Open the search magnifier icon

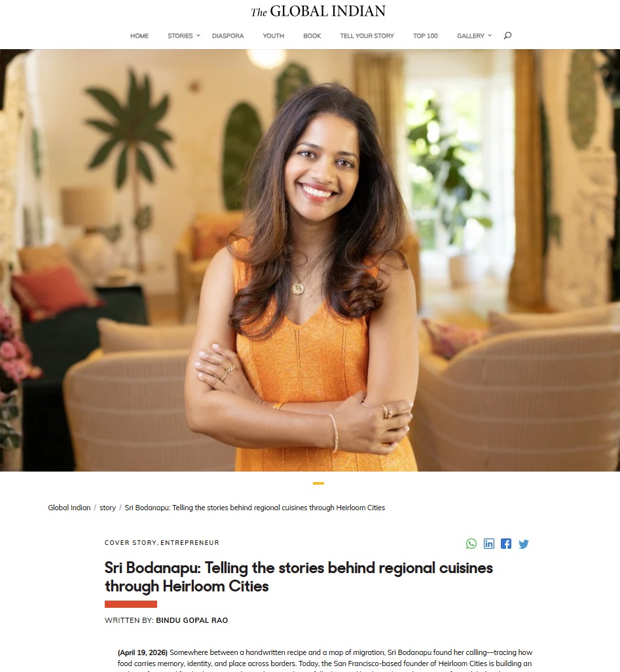507,35
